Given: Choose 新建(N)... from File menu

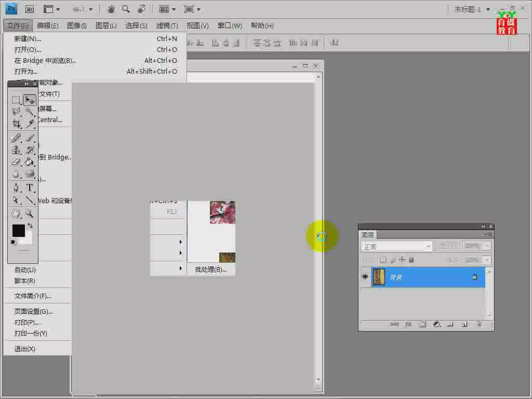Looking at the screenshot, I should coord(96,38).
